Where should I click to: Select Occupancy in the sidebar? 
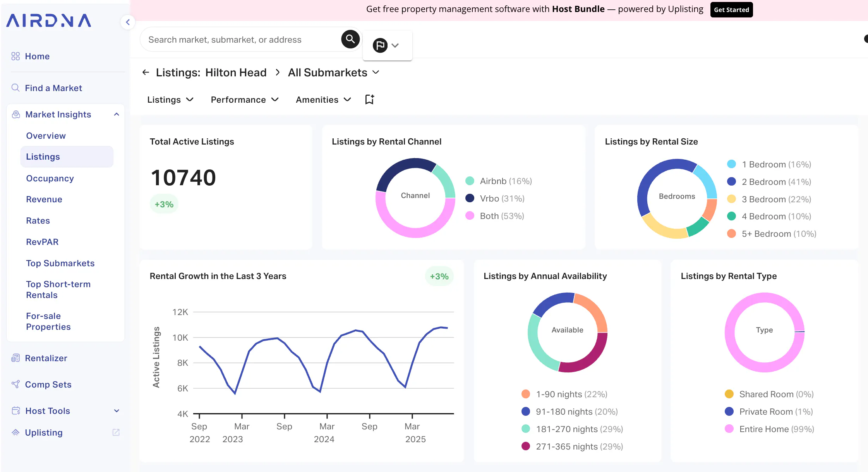50,178
